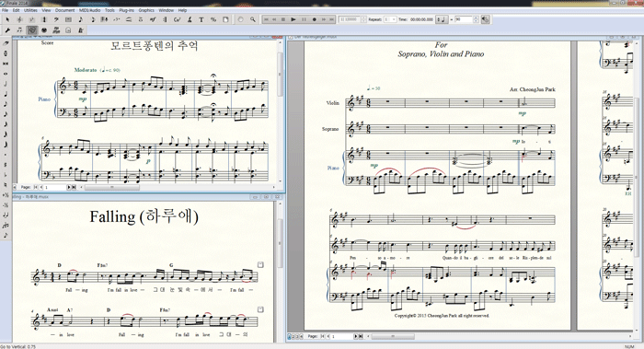Select the Chord tool
644x349 pixels.
pyautogui.click(x=177, y=19)
